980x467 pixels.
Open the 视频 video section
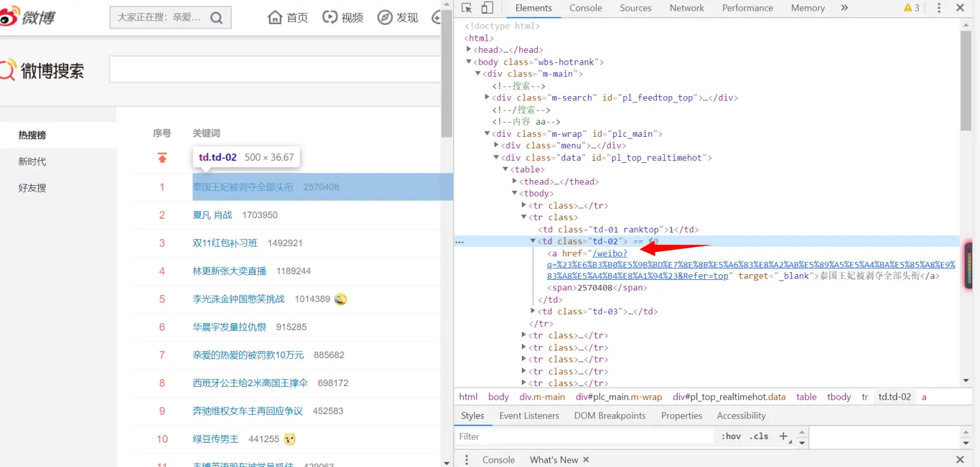point(342,18)
